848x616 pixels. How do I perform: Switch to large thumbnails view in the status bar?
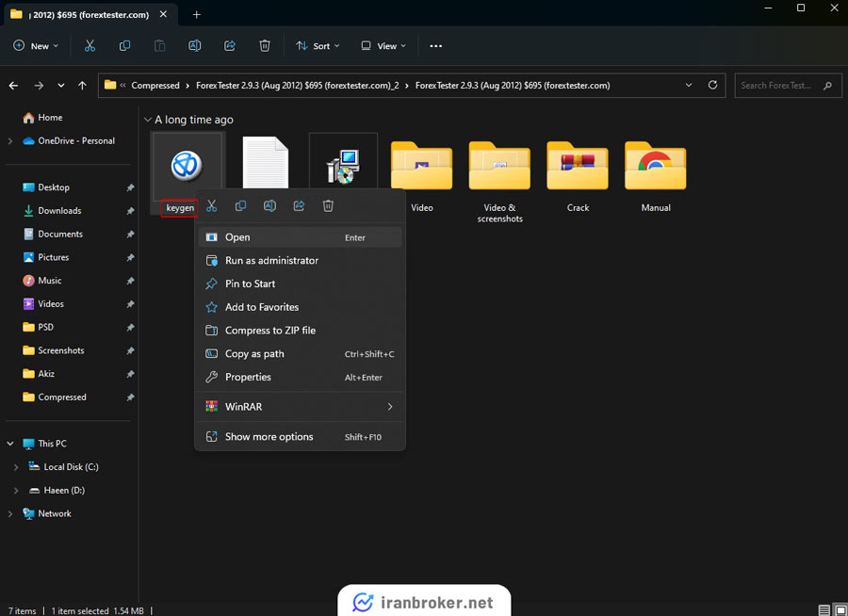[841, 610]
